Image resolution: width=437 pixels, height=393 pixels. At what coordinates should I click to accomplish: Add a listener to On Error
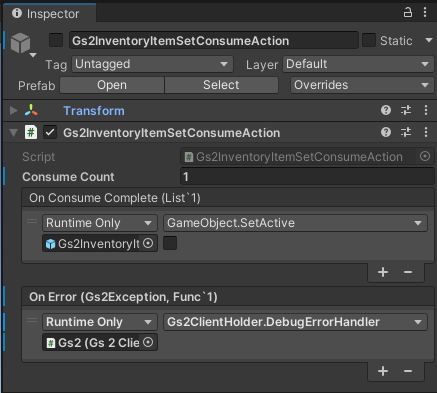[383, 371]
